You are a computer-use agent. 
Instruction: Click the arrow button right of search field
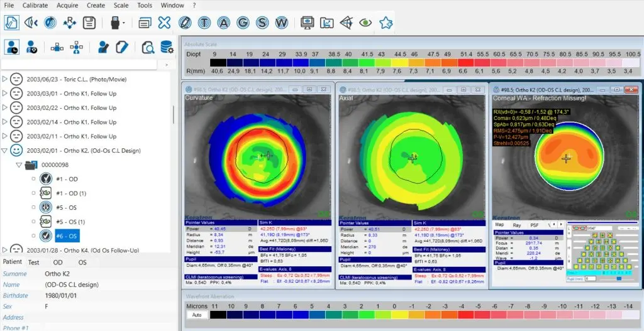click(x=166, y=65)
